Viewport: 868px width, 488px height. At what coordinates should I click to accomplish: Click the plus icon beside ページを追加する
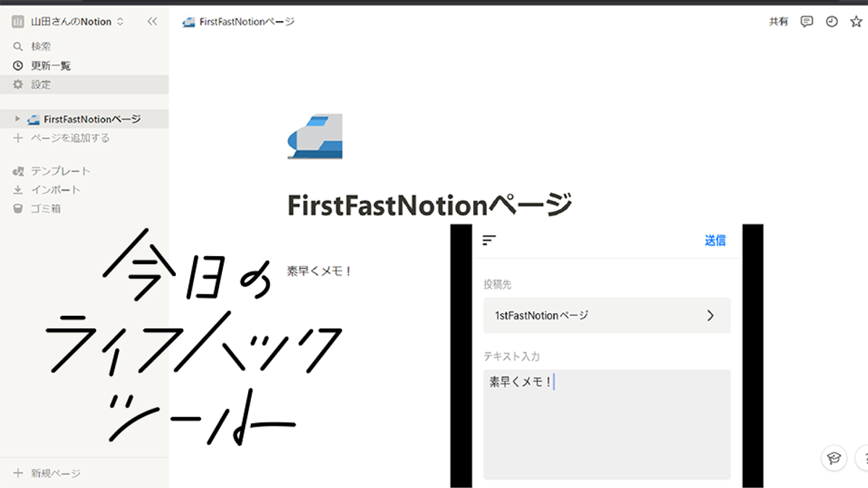click(x=18, y=137)
